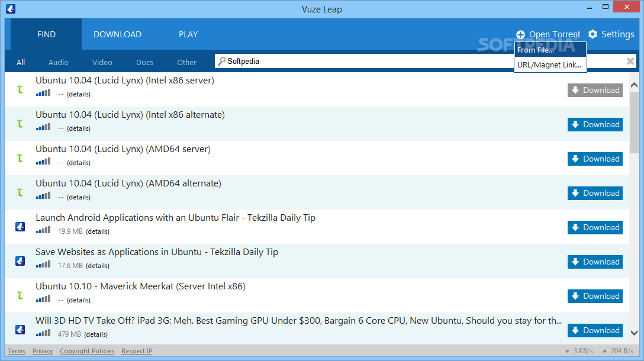Download Save Websites as Applications tip
Image resolution: width=644 pixels, height=361 pixels.
[x=595, y=262]
